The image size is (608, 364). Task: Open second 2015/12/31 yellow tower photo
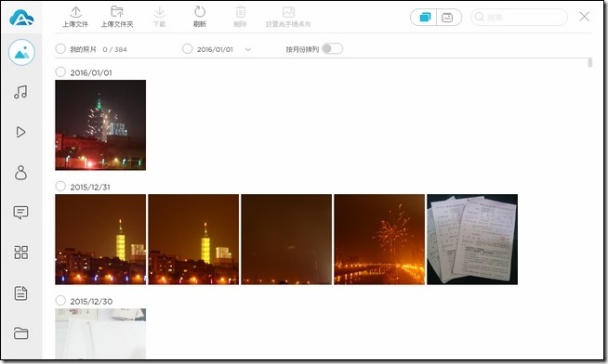[193, 240]
